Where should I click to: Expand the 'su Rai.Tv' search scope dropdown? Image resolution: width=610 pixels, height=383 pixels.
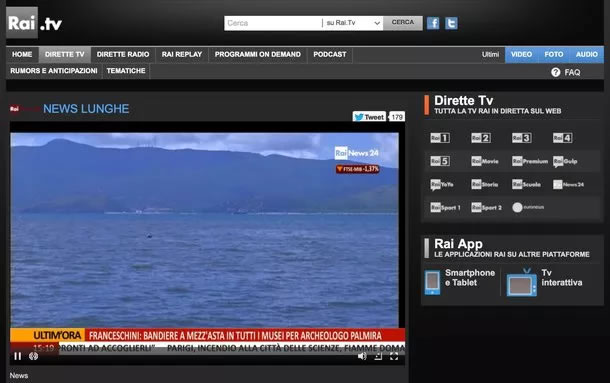coord(352,23)
